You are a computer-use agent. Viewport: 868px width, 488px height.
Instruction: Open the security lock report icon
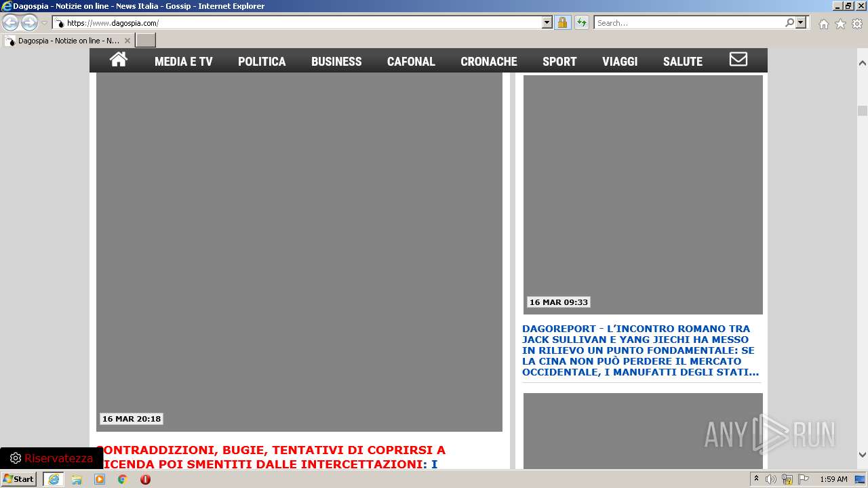[562, 22]
